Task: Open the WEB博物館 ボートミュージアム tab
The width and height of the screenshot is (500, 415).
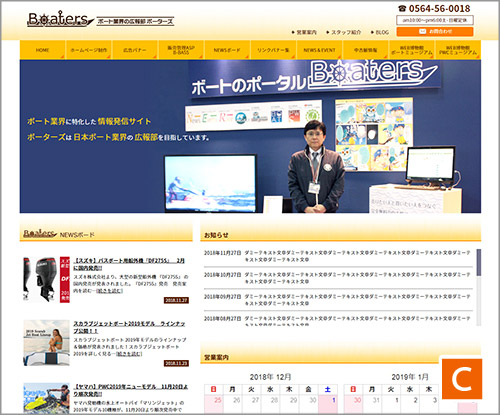Action: [412, 50]
